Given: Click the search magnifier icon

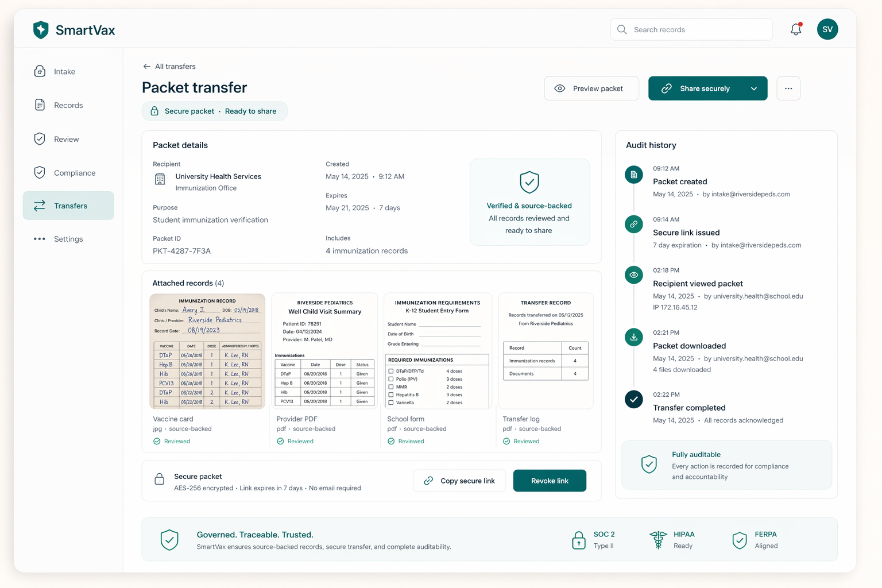Looking at the screenshot, I should (621, 29).
